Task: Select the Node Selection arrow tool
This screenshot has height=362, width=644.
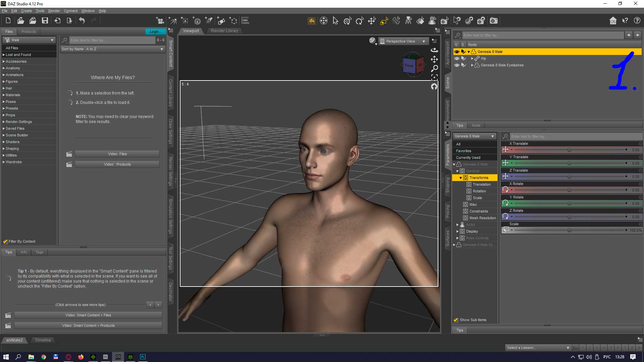Action: tap(335, 21)
